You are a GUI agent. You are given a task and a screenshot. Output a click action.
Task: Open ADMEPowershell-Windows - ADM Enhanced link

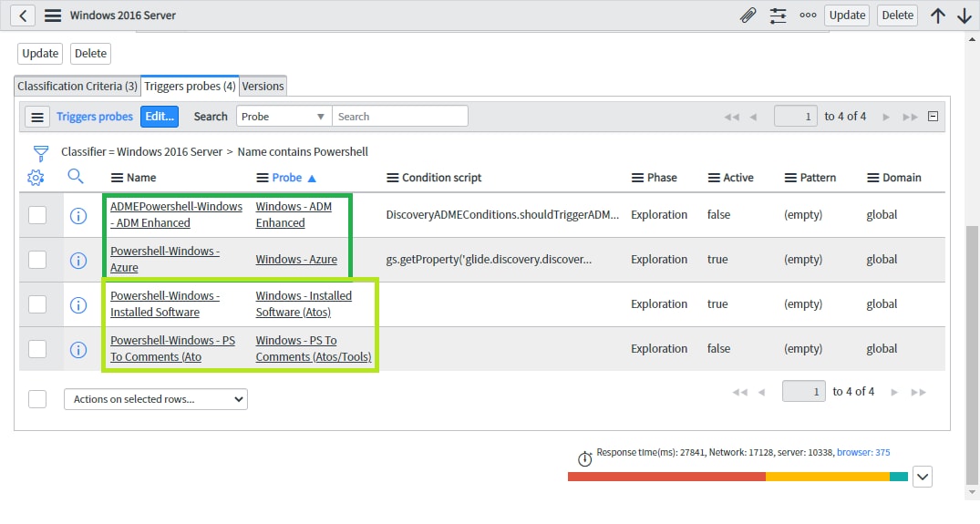point(176,215)
